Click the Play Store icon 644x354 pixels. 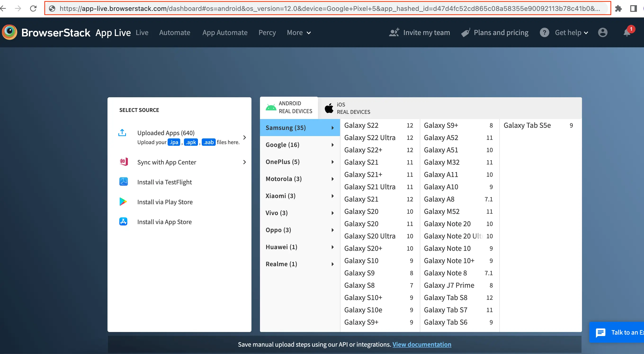(123, 202)
